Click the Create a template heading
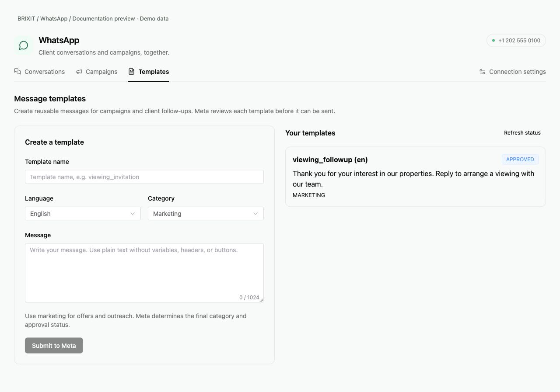This screenshot has height=392, width=560. (54, 142)
